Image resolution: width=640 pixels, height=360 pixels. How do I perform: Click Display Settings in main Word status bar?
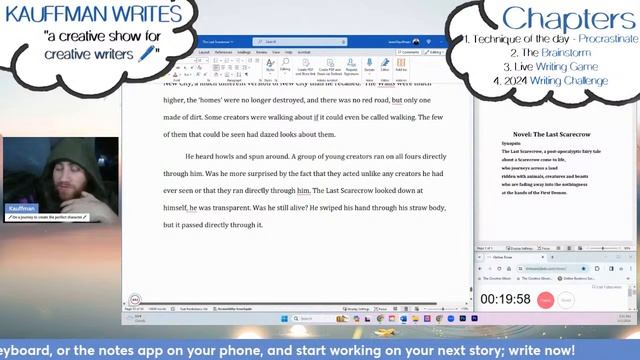point(356,309)
